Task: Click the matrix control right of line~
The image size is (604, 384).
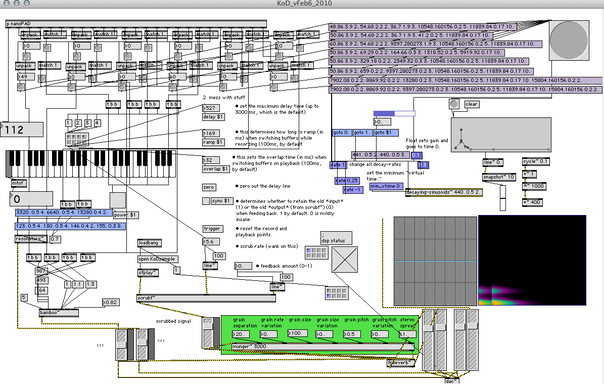Action: point(337,293)
